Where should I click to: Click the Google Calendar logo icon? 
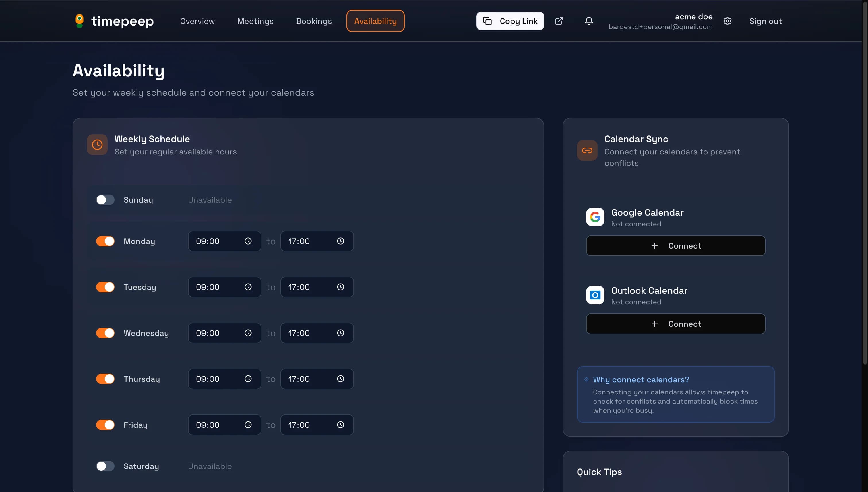point(595,217)
